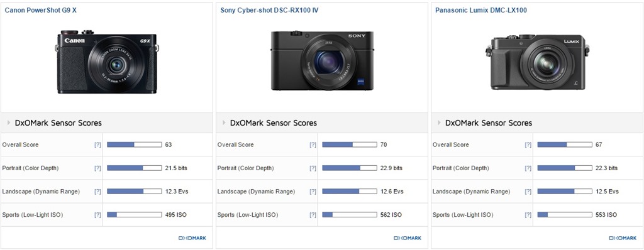Click help icon beside Sony's Overall Score
Screen dimensions: 644x250
click(x=313, y=145)
